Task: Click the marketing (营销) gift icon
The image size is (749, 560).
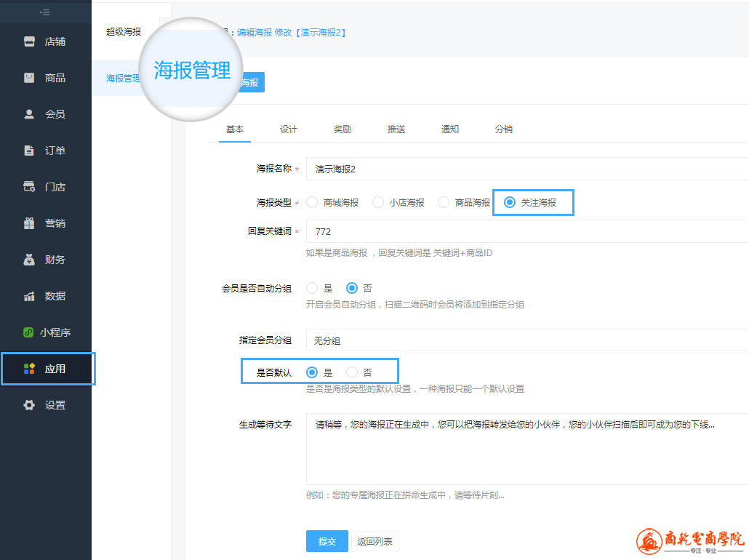Action: click(29, 223)
